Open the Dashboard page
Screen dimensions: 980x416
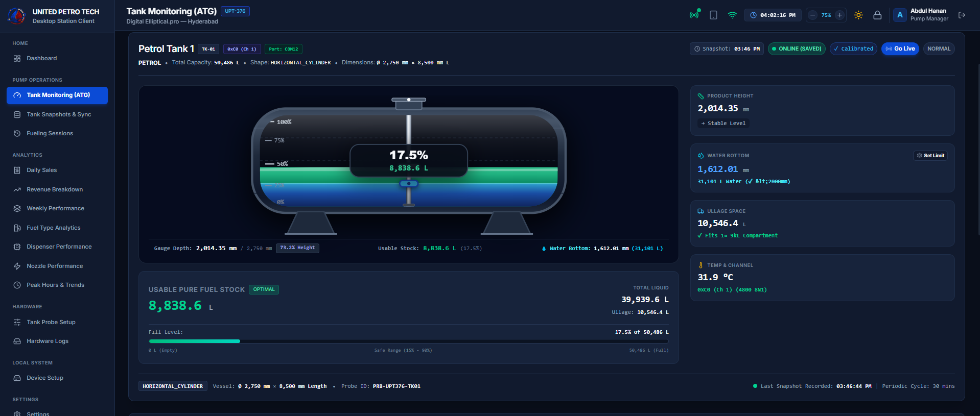(x=57, y=59)
